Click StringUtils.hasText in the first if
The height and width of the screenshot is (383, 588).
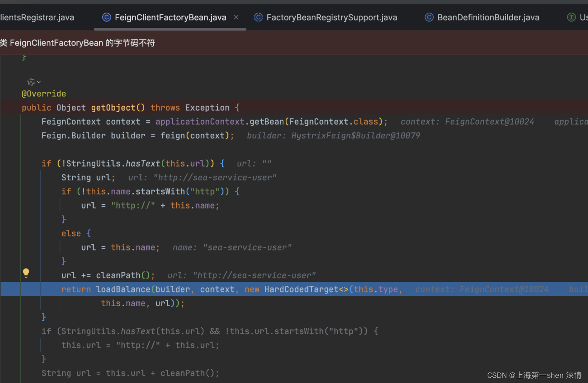pos(113,163)
